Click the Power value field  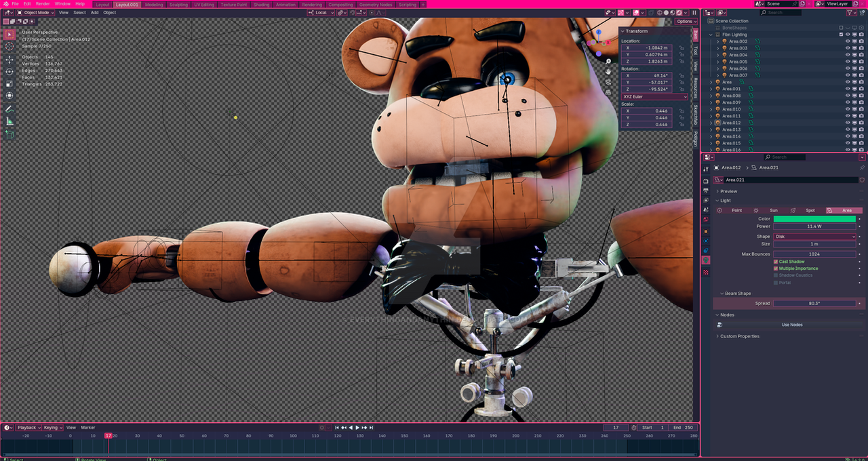coord(814,226)
